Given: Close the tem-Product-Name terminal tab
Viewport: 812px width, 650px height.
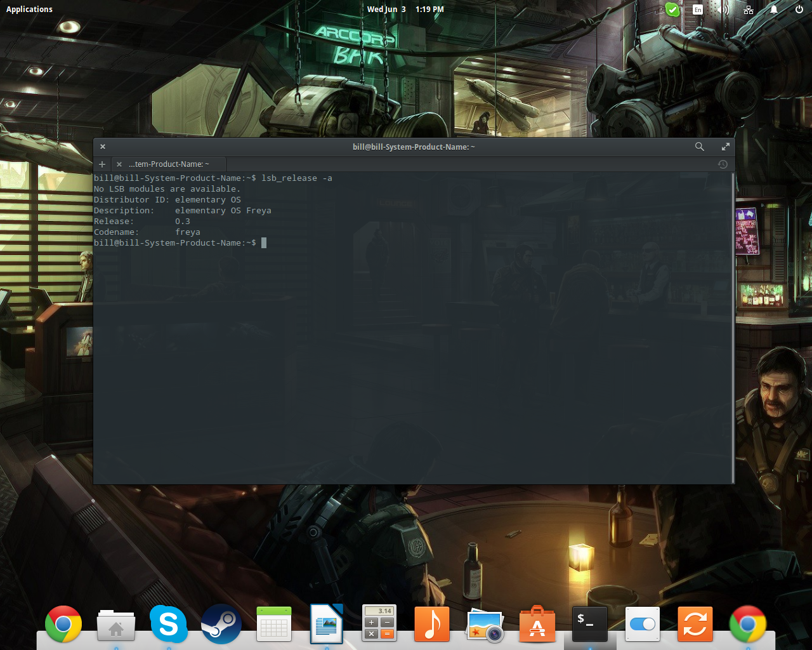Looking at the screenshot, I should [119, 164].
